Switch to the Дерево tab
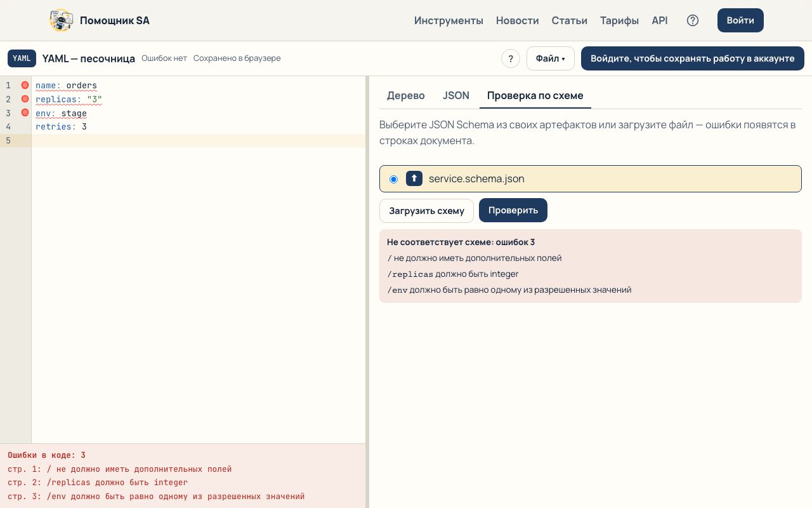Viewport: 812px width, 508px height. coord(406,96)
